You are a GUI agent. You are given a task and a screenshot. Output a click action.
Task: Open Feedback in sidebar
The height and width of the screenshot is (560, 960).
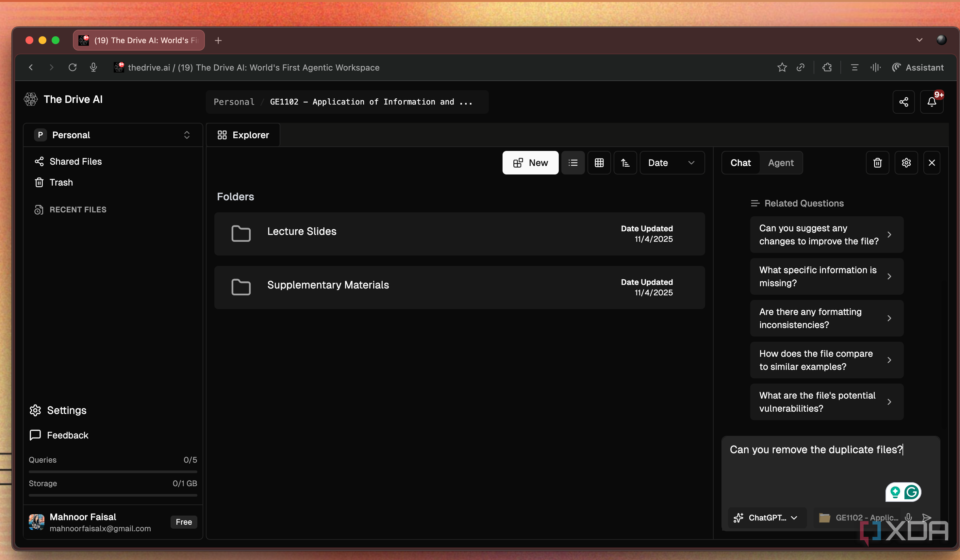pos(59,435)
